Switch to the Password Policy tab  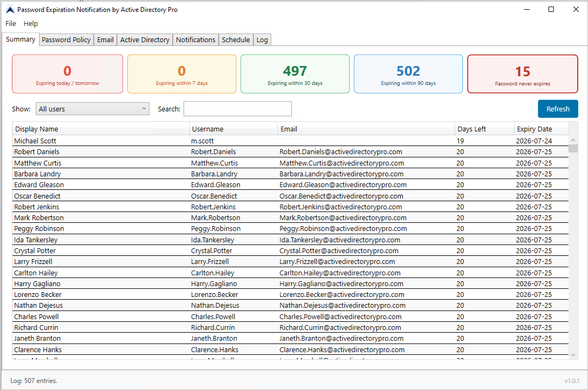pos(66,39)
